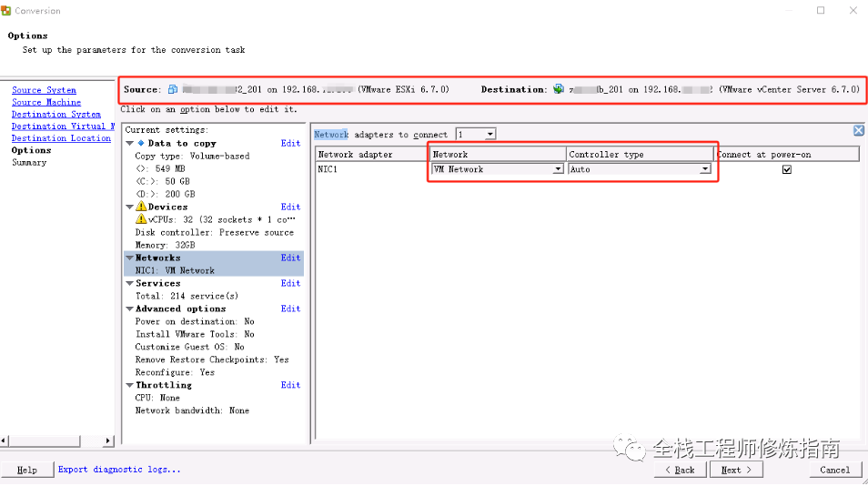Click the Copy type: Volume-based line
The image size is (868, 486).
click(x=192, y=157)
